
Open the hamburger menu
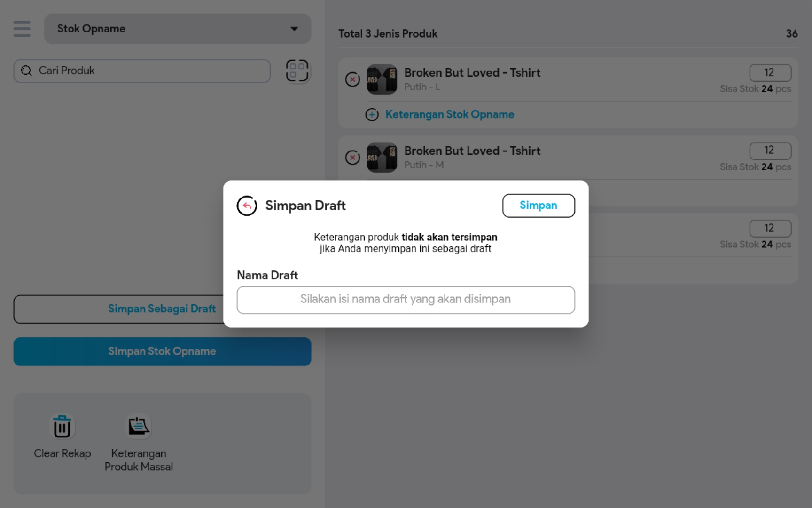tap(22, 29)
